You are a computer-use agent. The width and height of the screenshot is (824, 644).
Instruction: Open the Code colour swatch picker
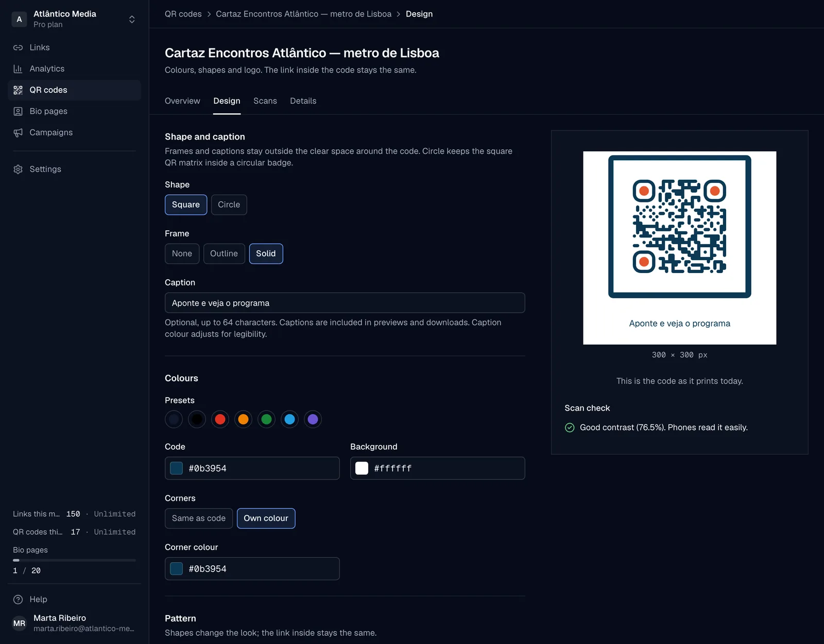tap(177, 468)
